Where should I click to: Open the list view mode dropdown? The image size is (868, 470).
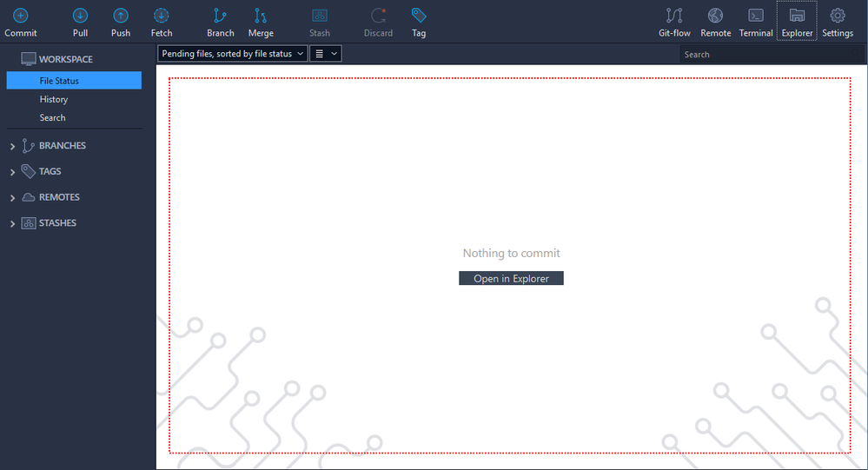point(326,54)
